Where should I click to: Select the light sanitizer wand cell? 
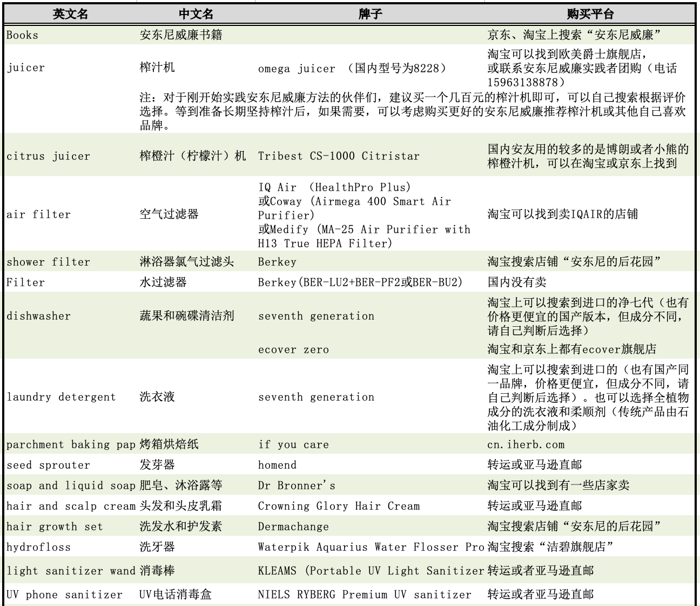click(x=71, y=571)
